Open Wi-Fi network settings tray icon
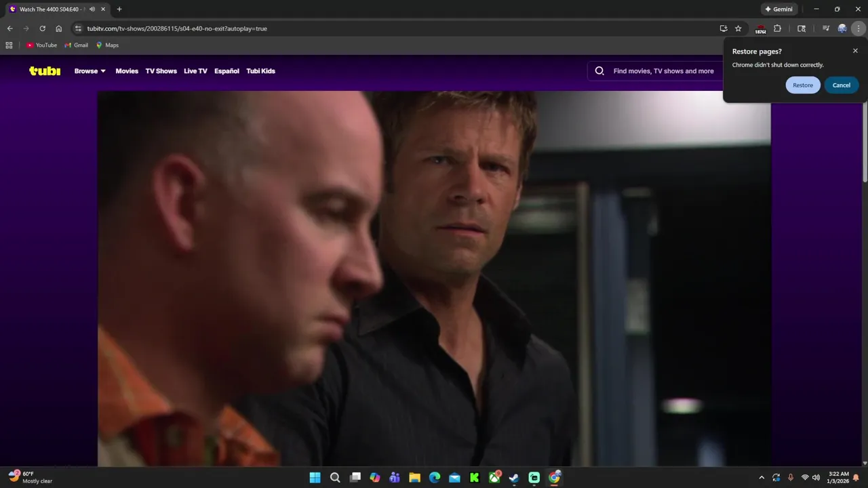The height and width of the screenshot is (488, 868). point(805,477)
